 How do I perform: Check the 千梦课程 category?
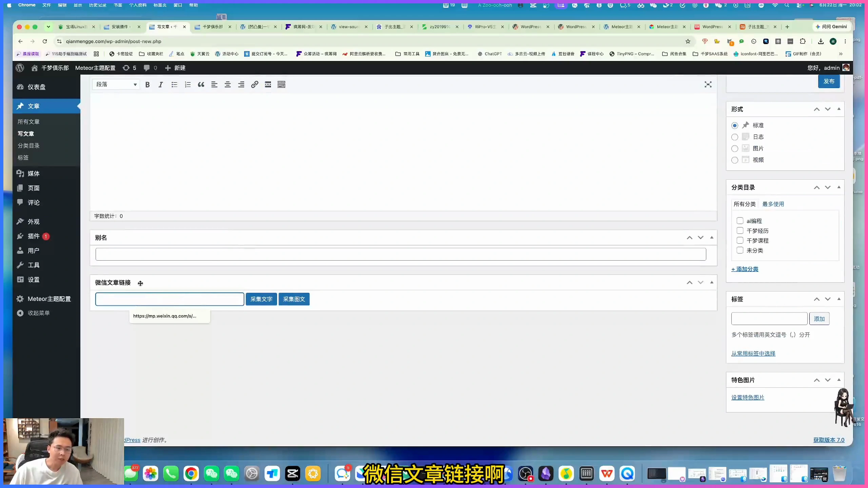(740, 241)
